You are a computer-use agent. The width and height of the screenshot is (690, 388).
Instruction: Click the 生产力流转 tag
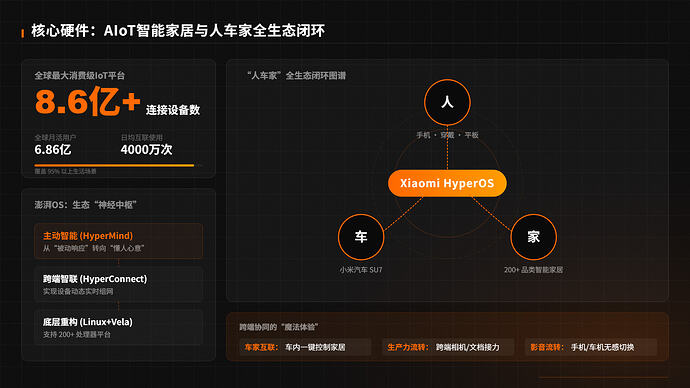pos(448,347)
